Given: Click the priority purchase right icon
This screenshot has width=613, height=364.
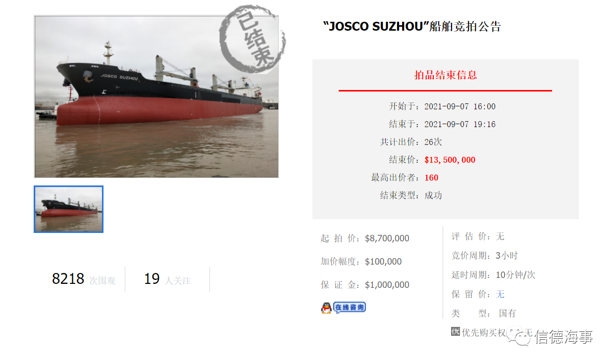Looking at the screenshot, I should pos(456,332).
